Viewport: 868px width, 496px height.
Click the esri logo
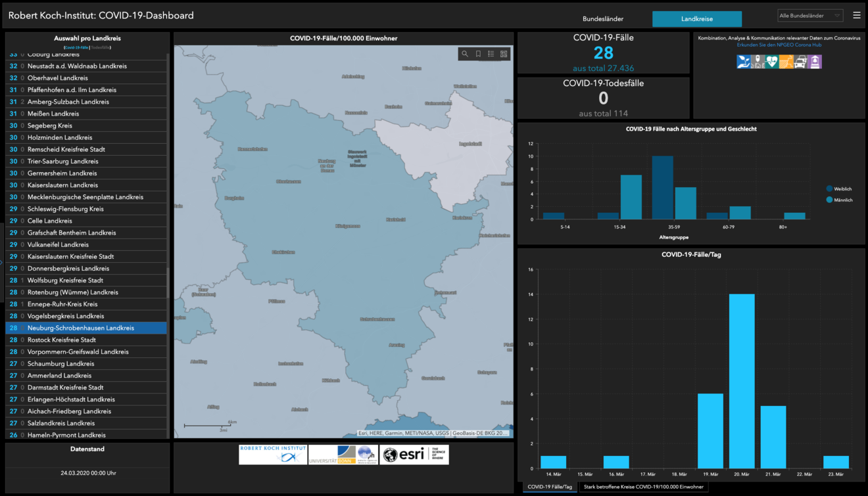tap(414, 455)
